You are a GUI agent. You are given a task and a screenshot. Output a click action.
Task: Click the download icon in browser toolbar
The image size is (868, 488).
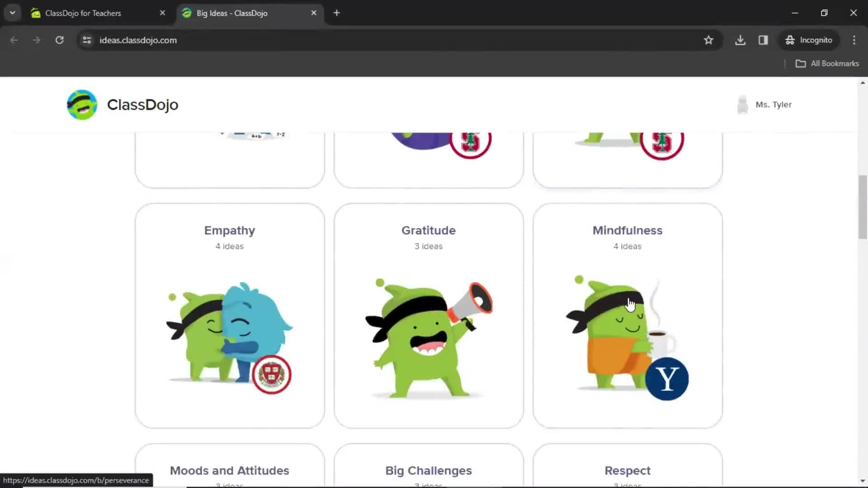coord(741,40)
